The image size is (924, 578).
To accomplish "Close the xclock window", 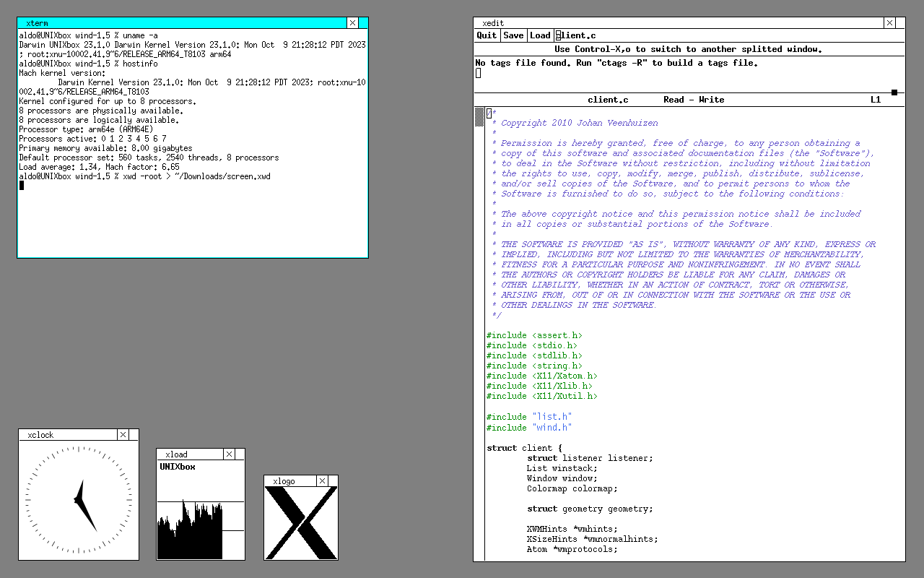I will (x=123, y=435).
